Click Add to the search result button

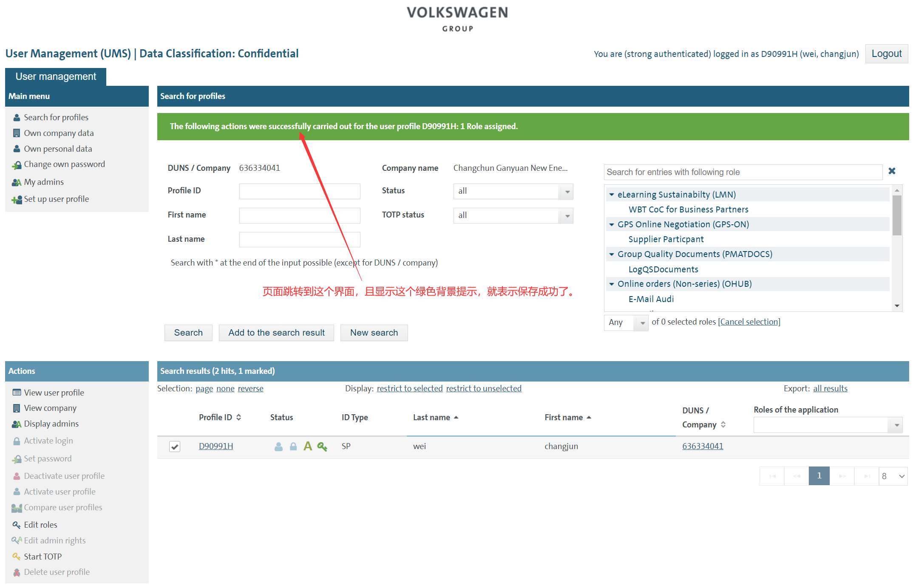click(276, 333)
